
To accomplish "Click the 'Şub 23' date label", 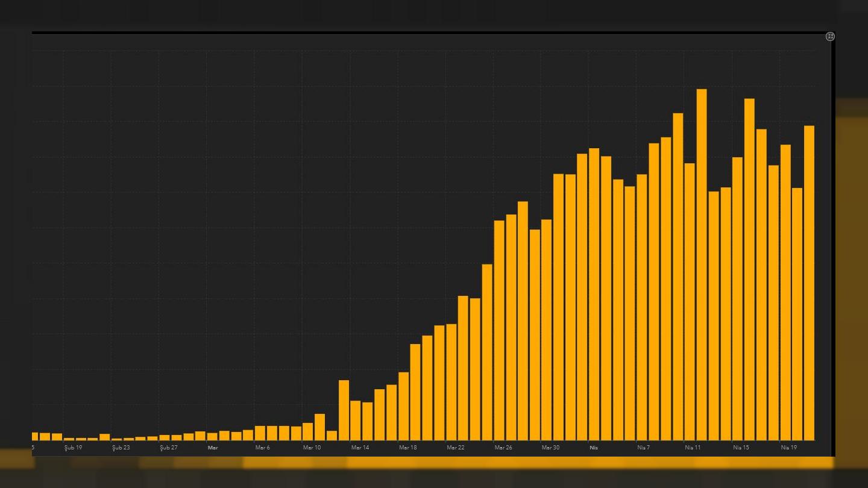I will click(x=121, y=448).
